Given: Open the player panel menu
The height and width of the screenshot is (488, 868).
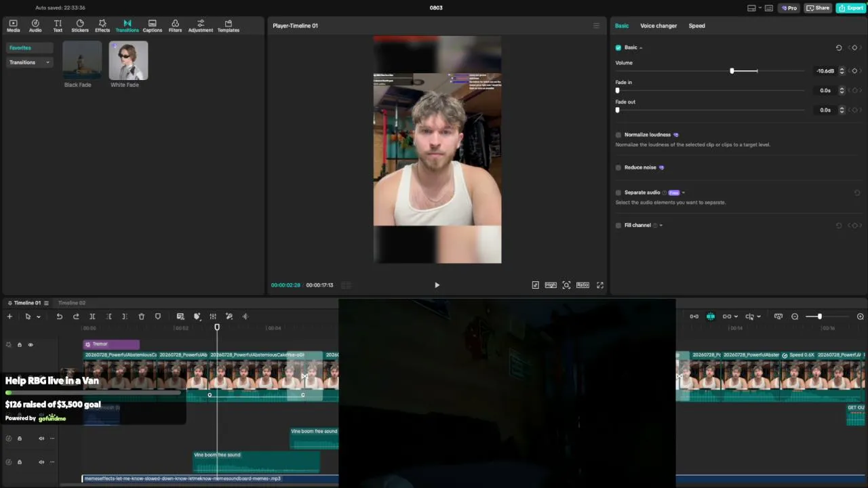Looking at the screenshot, I should click(x=597, y=26).
